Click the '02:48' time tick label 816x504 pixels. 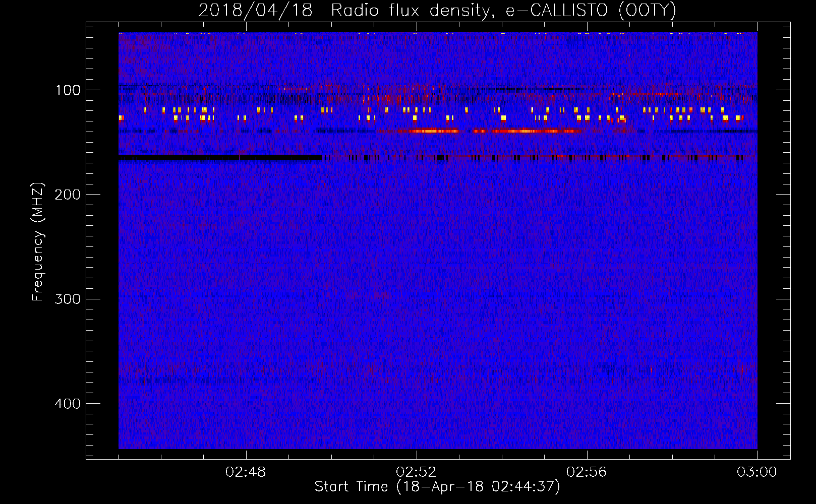click(246, 472)
